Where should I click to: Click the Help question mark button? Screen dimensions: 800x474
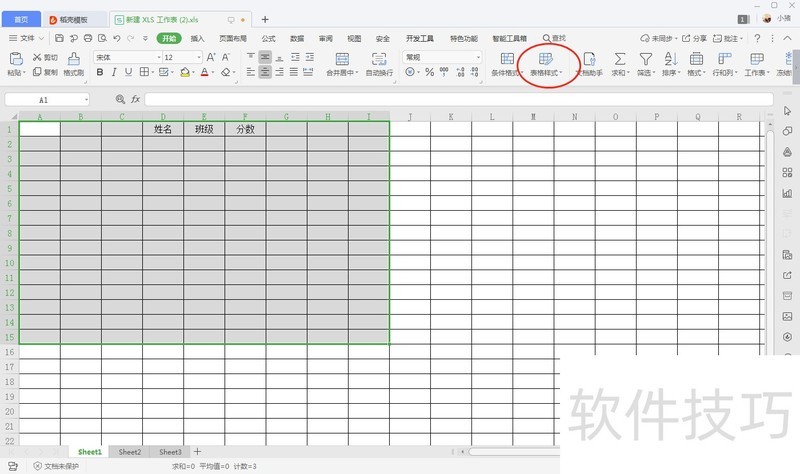[x=757, y=38]
